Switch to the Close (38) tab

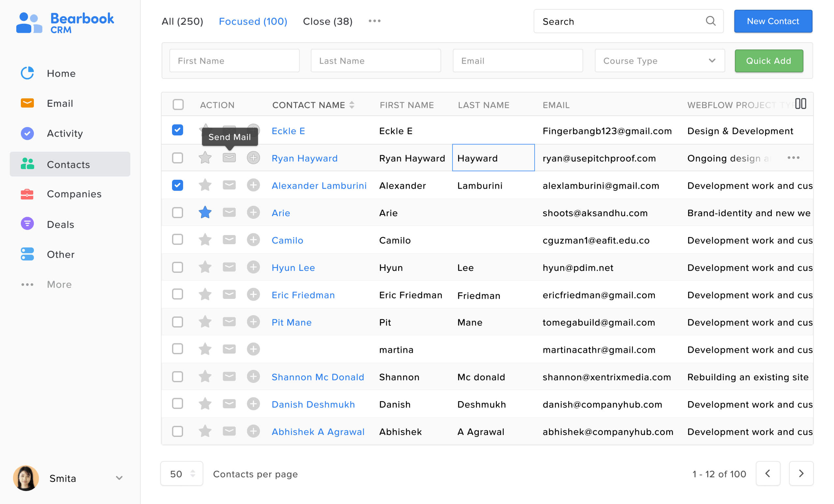pos(328,21)
